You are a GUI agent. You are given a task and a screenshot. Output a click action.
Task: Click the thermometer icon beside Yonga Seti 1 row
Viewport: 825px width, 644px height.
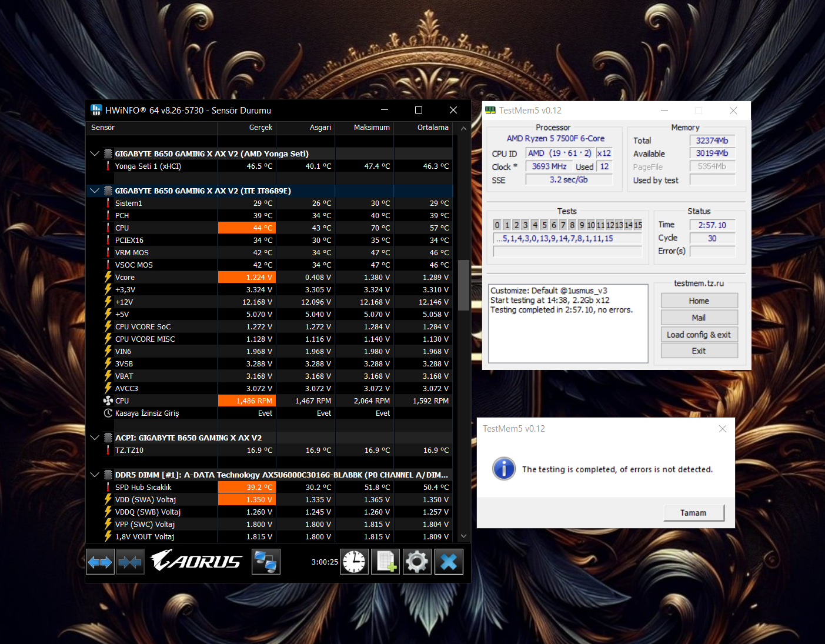(x=108, y=166)
